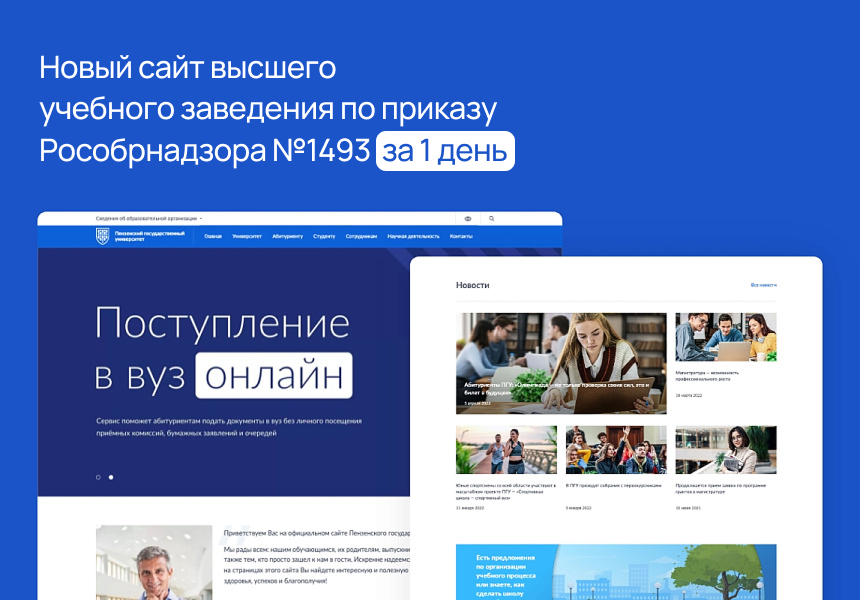Select the first slider dot indicator
Viewport: 860px width, 600px height.
[98, 477]
